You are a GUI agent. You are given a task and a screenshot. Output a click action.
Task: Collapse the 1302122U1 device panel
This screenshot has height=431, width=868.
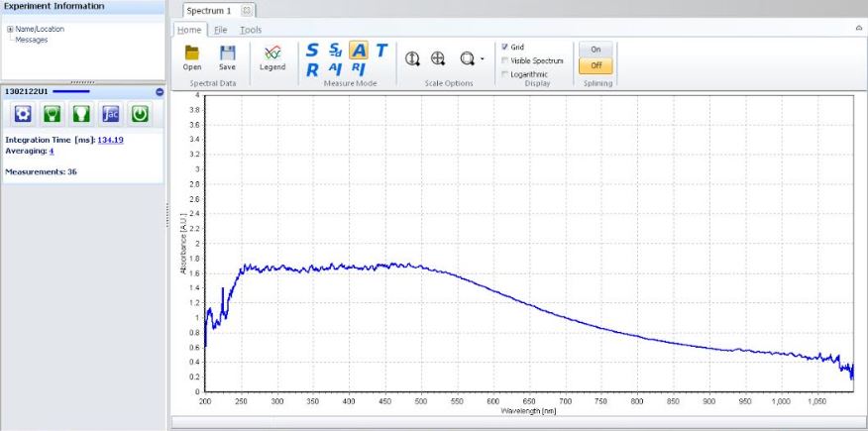(160, 92)
